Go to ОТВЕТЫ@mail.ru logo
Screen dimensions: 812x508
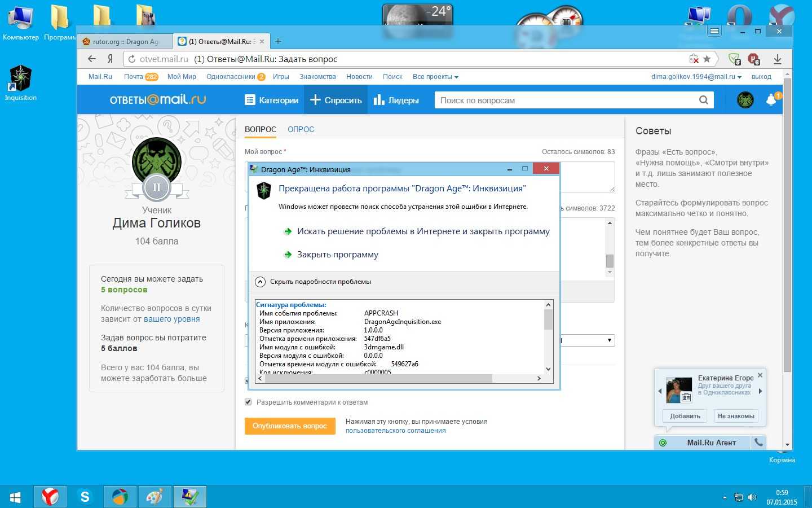click(x=158, y=100)
